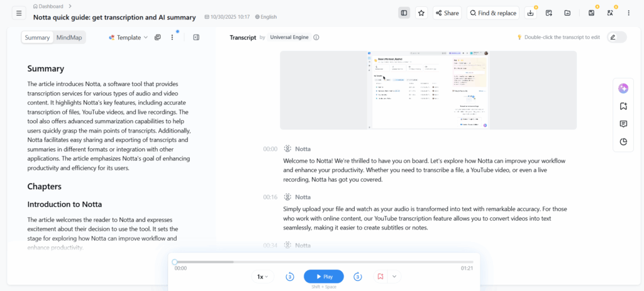The width and height of the screenshot is (644, 291).
Task: Click the red bookmark button in player
Action: click(380, 277)
